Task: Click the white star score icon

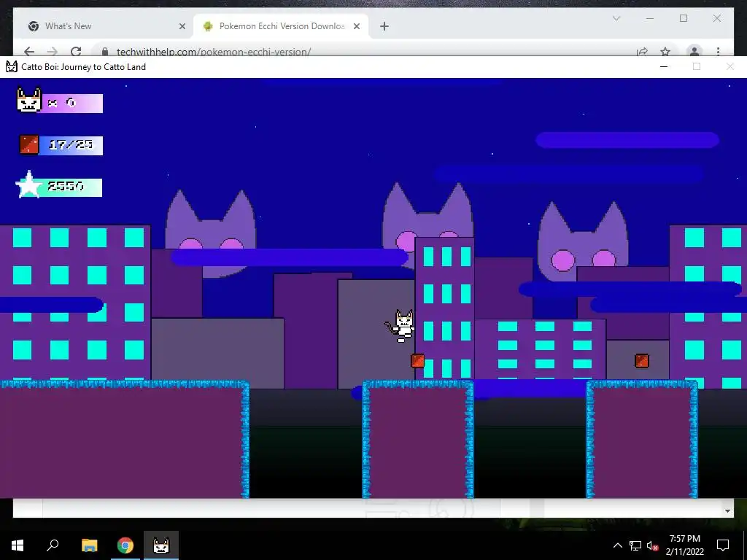Action: tap(29, 184)
